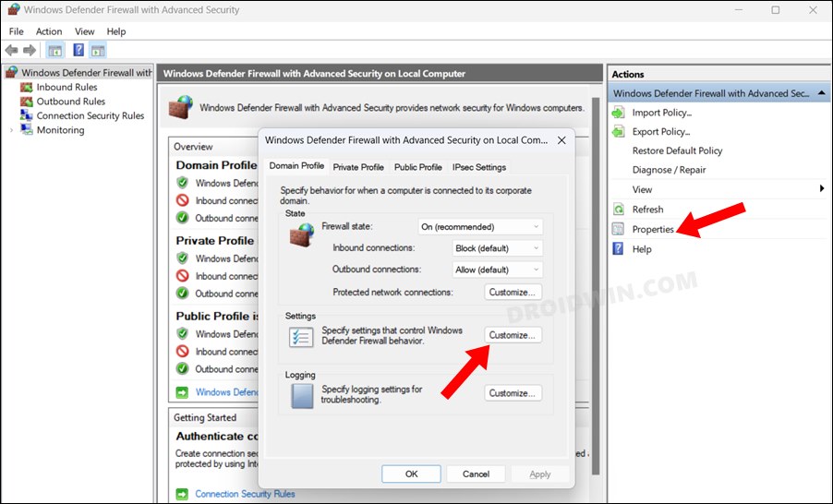The image size is (833, 504).
Task: Expand the View submenu in Actions
Action: [x=822, y=188]
